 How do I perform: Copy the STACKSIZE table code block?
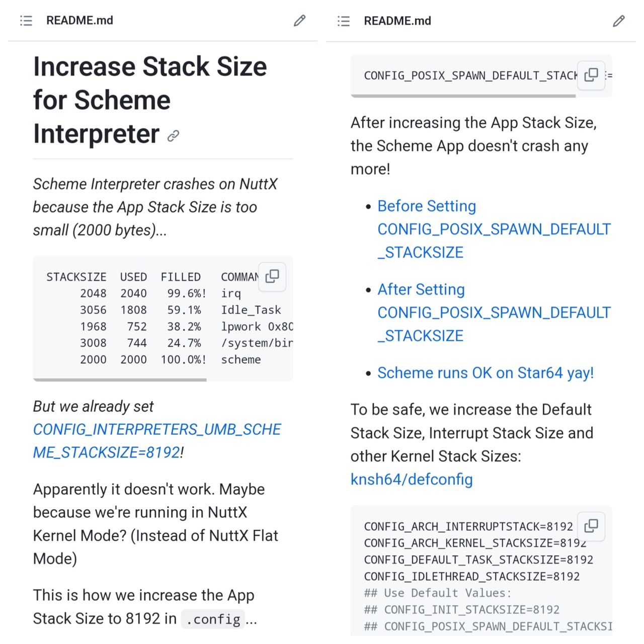tap(272, 276)
